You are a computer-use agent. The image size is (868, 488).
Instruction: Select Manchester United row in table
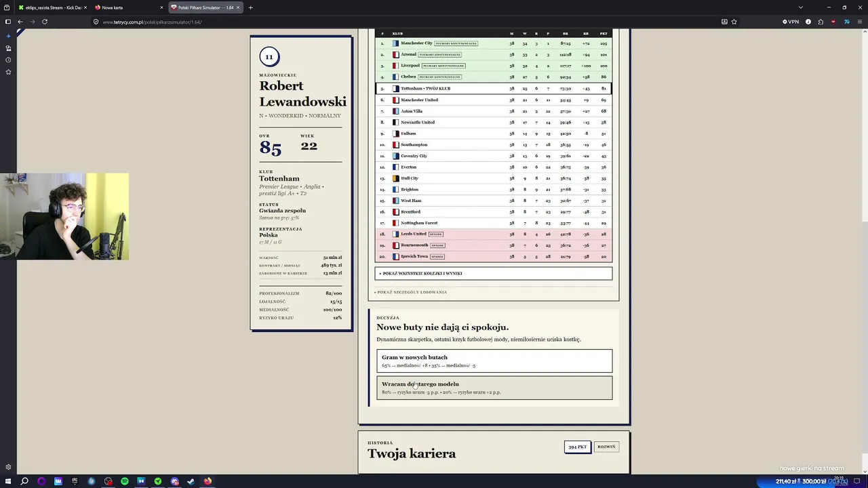coord(494,100)
